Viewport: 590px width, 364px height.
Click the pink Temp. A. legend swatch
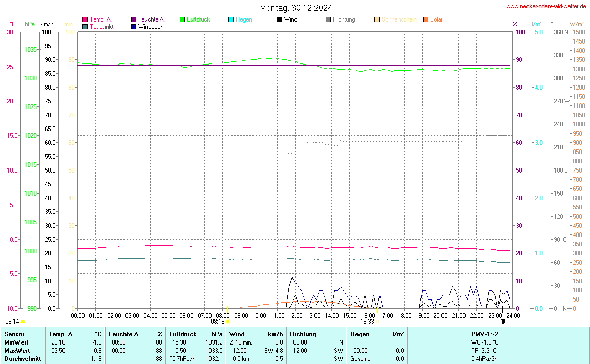point(85,19)
